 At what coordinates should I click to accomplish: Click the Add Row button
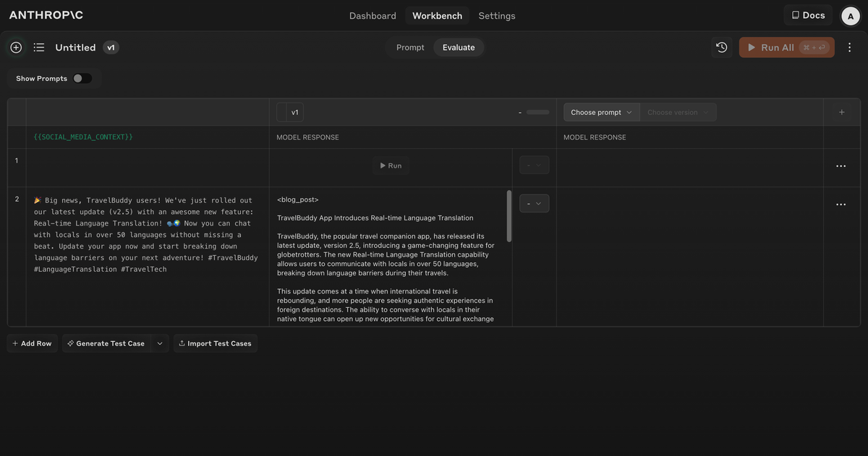click(33, 343)
